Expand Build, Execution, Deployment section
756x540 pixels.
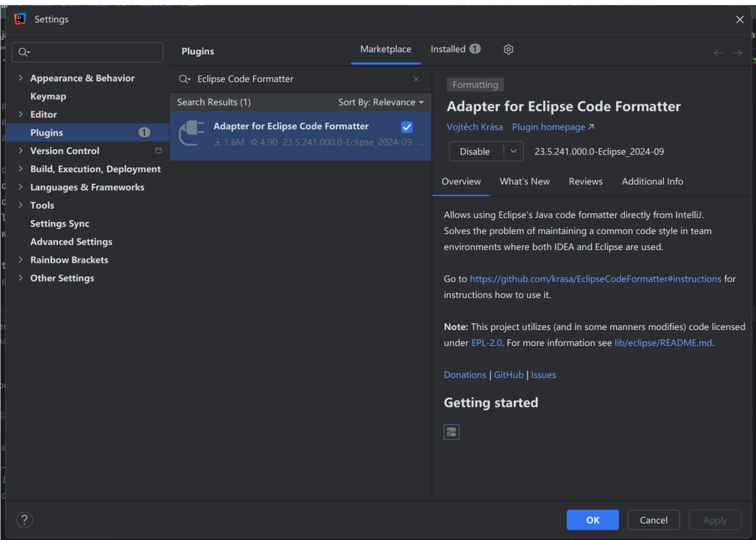pyautogui.click(x=20, y=169)
